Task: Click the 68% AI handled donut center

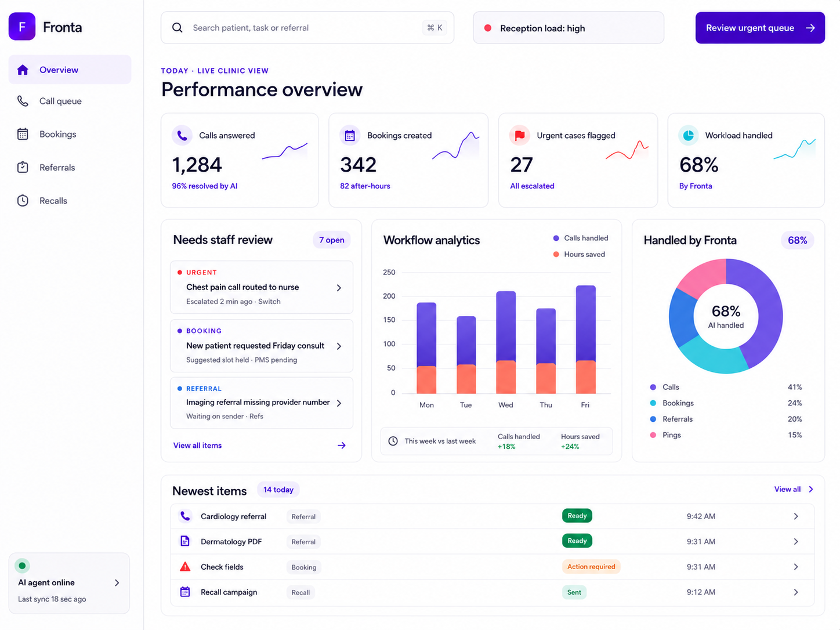Action: point(726,316)
